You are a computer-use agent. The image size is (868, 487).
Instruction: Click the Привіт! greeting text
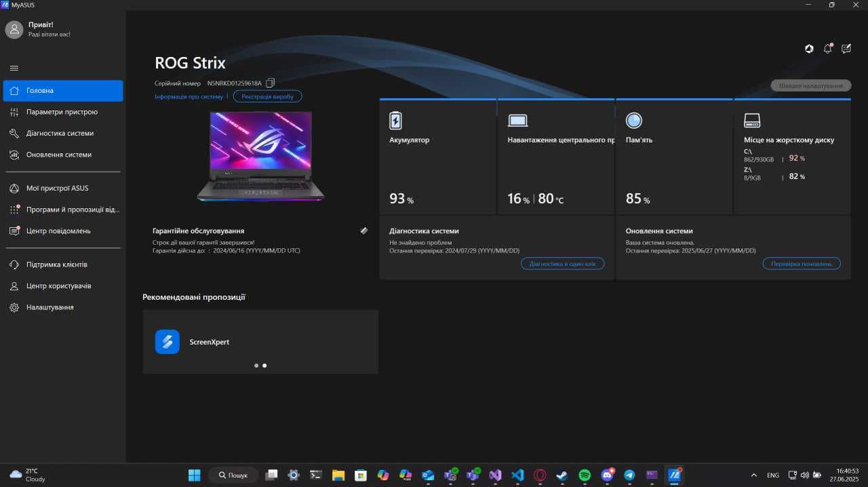(x=41, y=24)
